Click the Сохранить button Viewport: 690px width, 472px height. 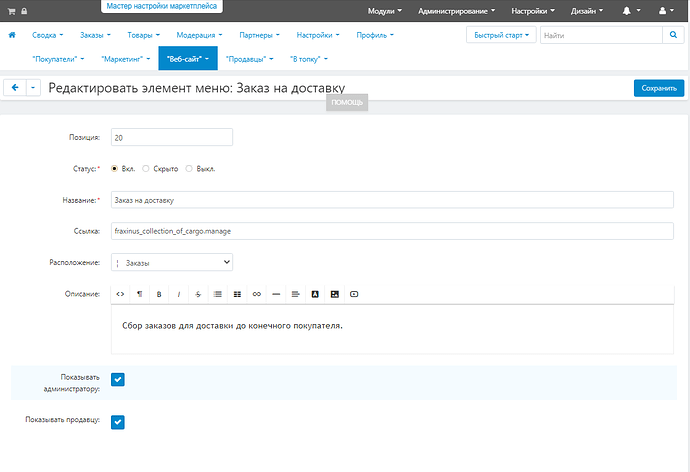coord(659,88)
